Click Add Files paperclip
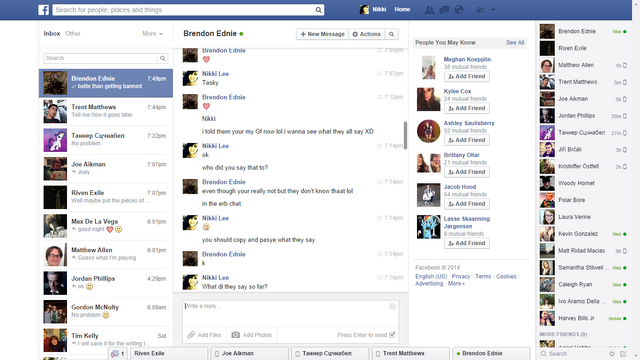This screenshot has width=640, height=360. (204, 335)
